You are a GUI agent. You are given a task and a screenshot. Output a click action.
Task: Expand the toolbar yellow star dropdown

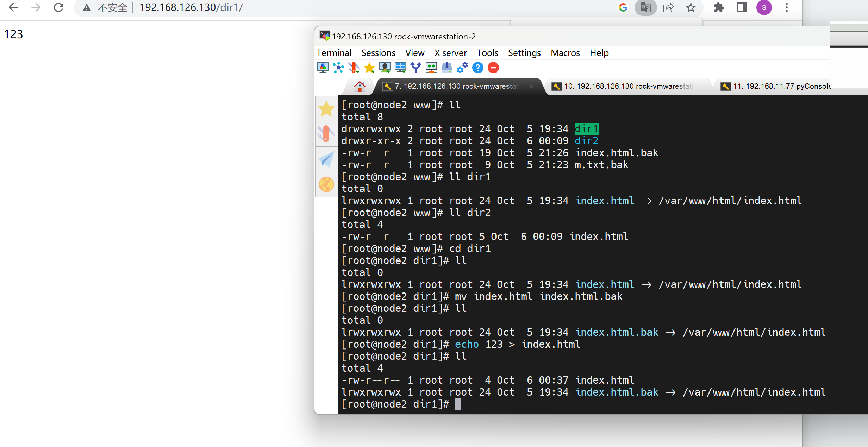point(369,68)
